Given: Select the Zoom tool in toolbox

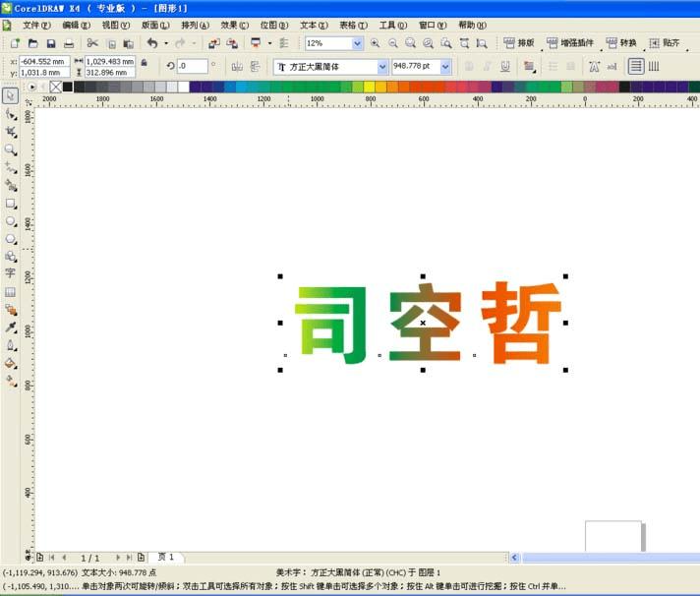Looking at the screenshot, I should pos(10,150).
